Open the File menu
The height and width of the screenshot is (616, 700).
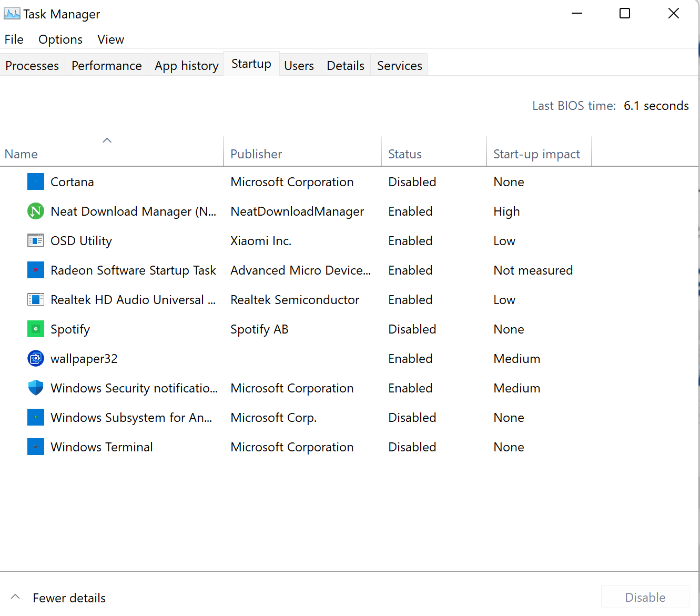point(14,39)
